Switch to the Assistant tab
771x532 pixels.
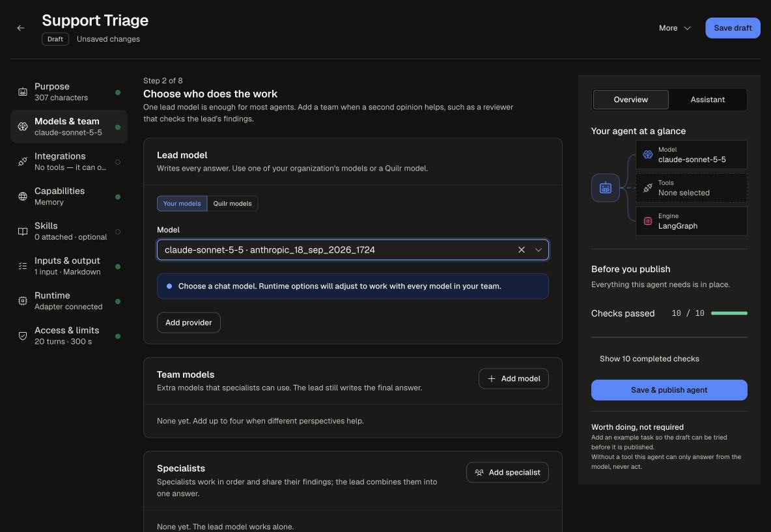tap(708, 100)
